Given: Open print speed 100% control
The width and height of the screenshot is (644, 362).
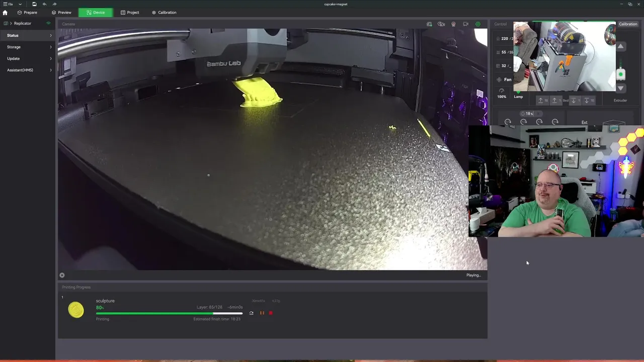Looking at the screenshot, I should [502, 94].
